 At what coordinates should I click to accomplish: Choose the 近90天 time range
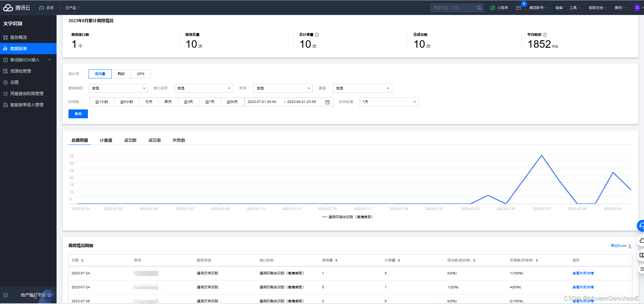232,102
